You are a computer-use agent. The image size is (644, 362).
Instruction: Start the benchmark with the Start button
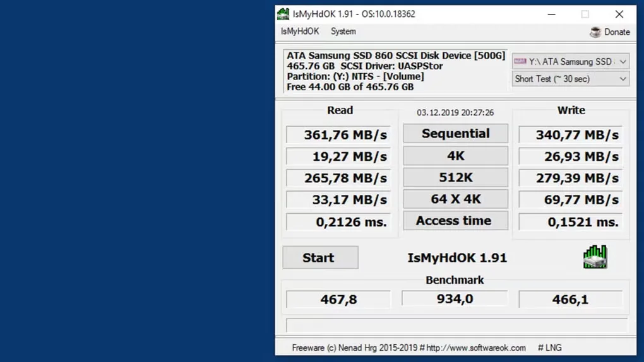pyautogui.click(x=320, y=258)
